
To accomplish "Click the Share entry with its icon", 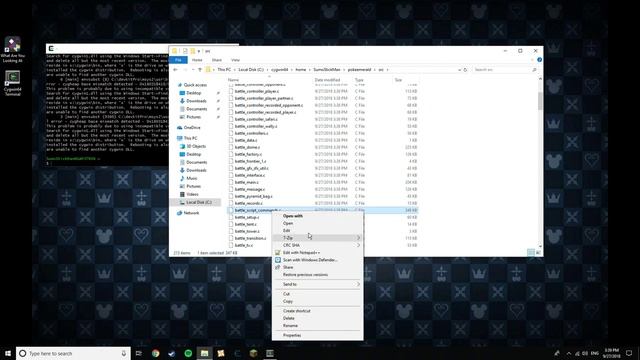I will 318,267.
